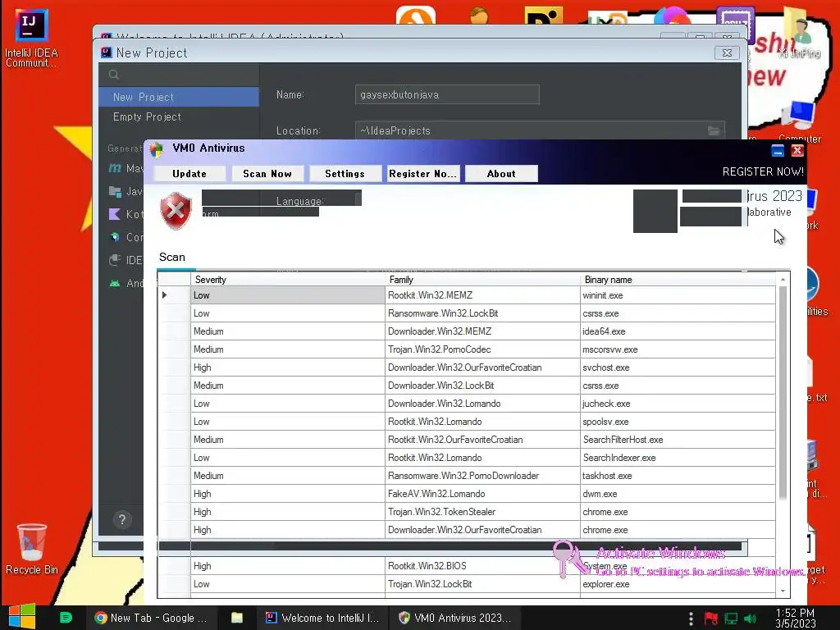Click the Compose generator icon
The image size is (840, 630).
(115, 237)
